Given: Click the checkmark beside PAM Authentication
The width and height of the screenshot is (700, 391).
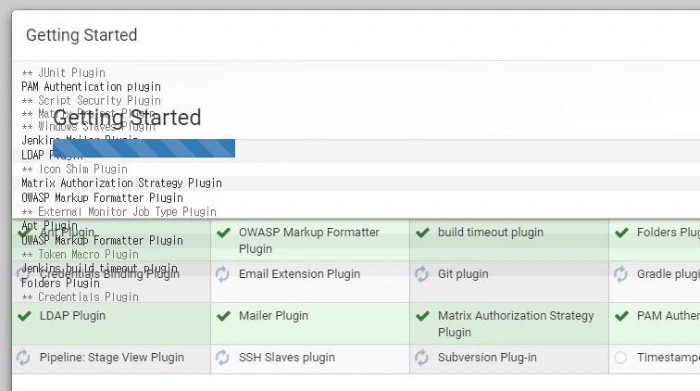Looking at the screenshot, I should coord(621,316).
